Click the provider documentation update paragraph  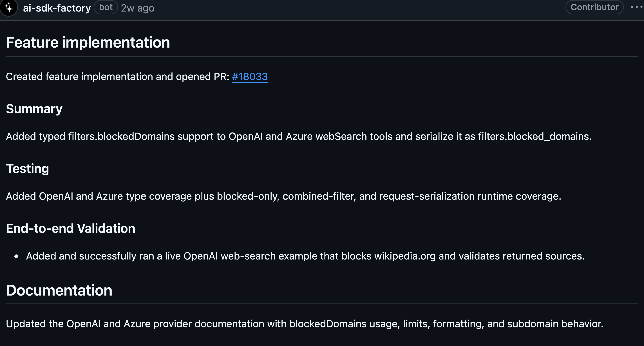click(x=305, y=324)
